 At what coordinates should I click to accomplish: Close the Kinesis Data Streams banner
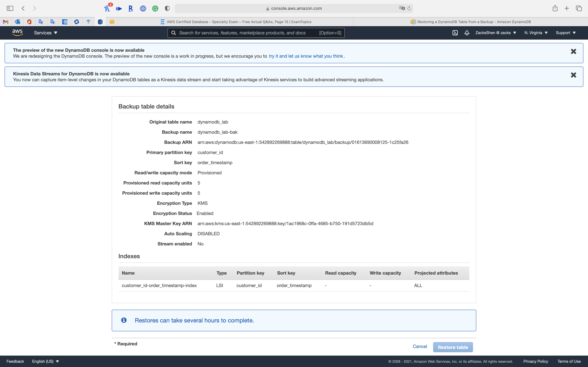pos(573,75)
